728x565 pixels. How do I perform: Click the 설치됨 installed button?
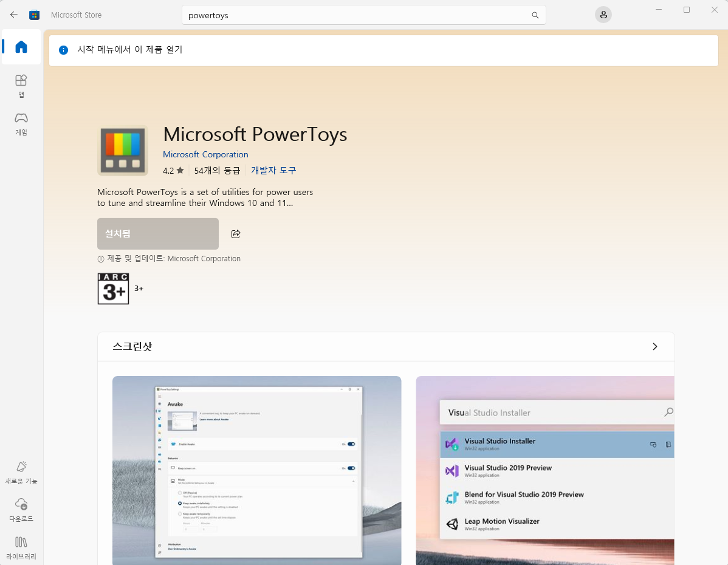[158, 233]
